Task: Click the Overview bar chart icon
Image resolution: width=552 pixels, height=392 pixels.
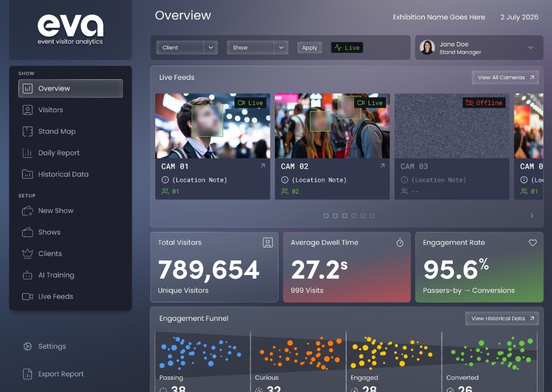Action: [27, 88]
